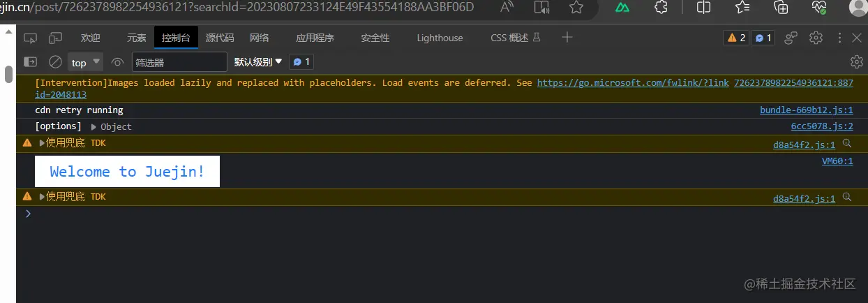The image size is (868, 303).
Task: Click the '[options]' log label
Action: coord(59,126)
